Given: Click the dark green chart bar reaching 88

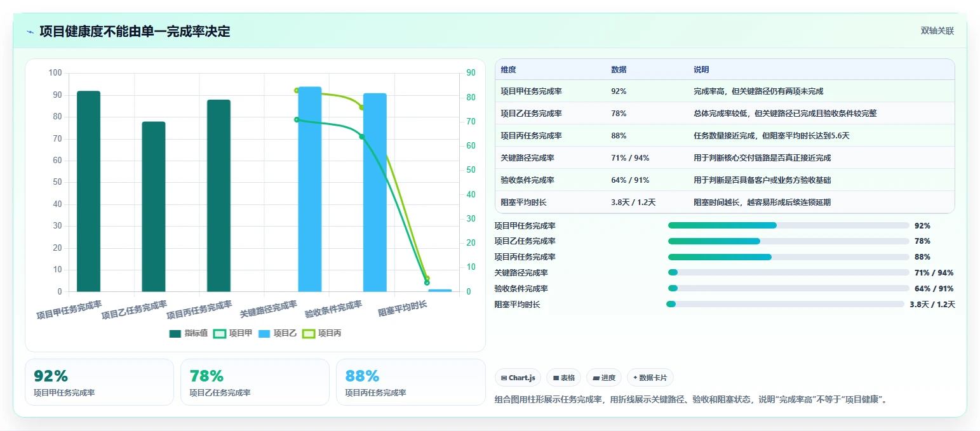Looking at the screenshot, I should pos(218,196).
